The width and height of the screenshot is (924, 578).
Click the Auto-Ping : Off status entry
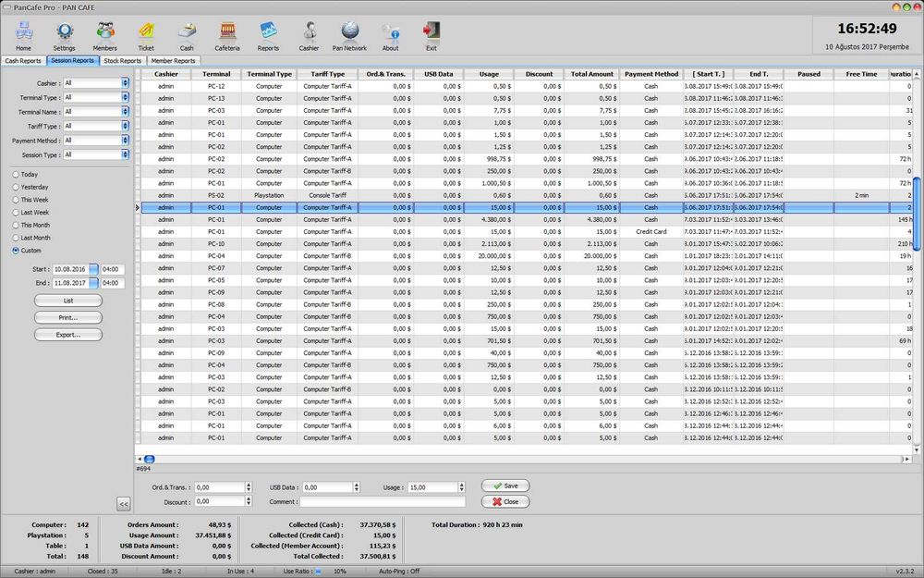point(399,572)
